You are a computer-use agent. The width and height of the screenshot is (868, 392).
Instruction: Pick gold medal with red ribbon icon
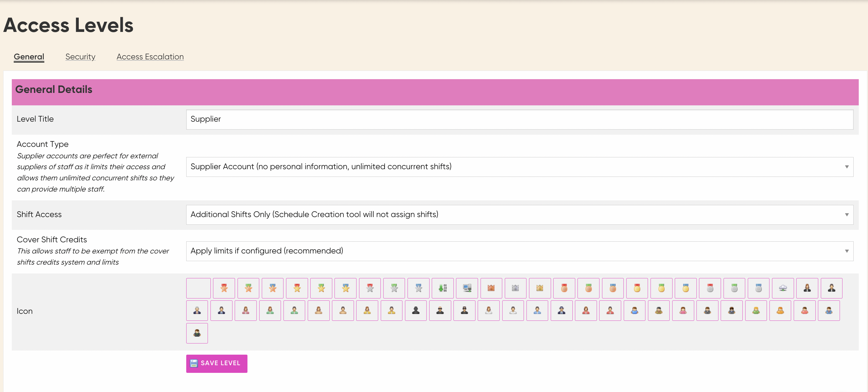637,288
